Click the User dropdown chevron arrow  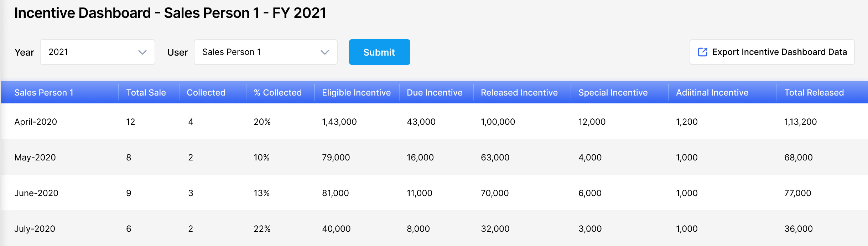[325, 52]
